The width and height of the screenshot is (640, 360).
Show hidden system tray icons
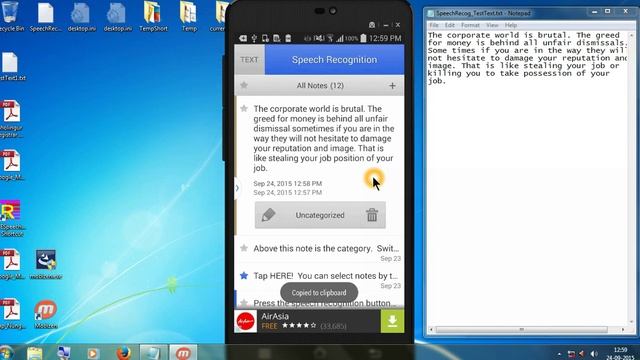[559, 354]
